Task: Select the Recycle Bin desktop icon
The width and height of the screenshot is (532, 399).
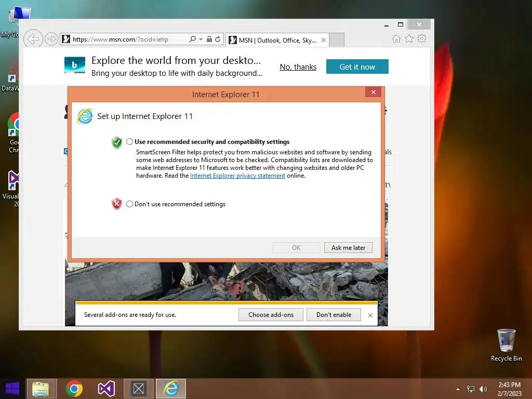Action: 506,345
